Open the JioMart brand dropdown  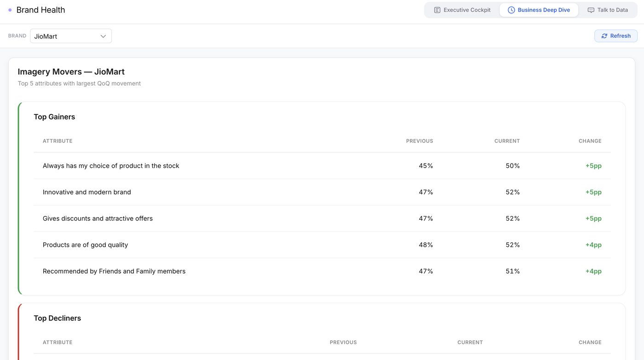71,36
